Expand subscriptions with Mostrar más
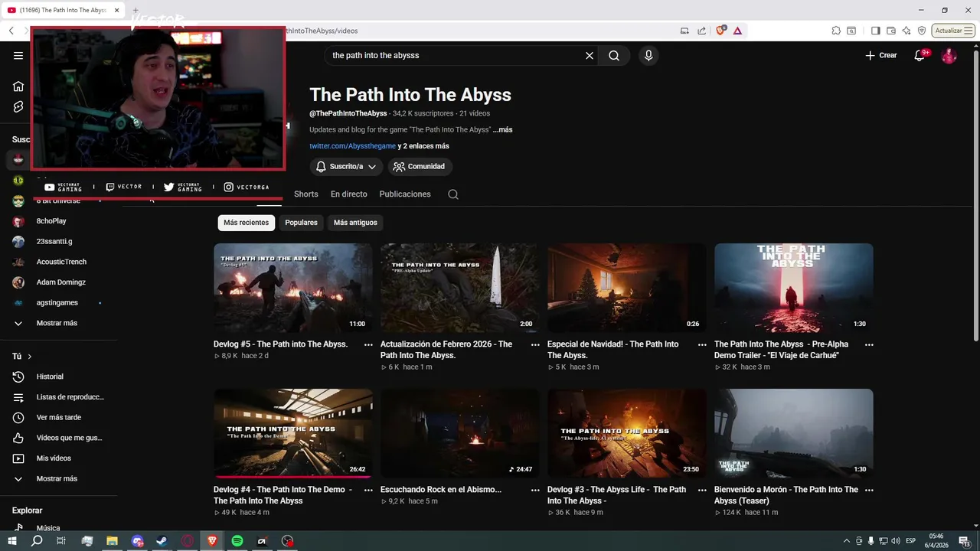Viewport: 980px width, 551px height. tap(58, 323)
